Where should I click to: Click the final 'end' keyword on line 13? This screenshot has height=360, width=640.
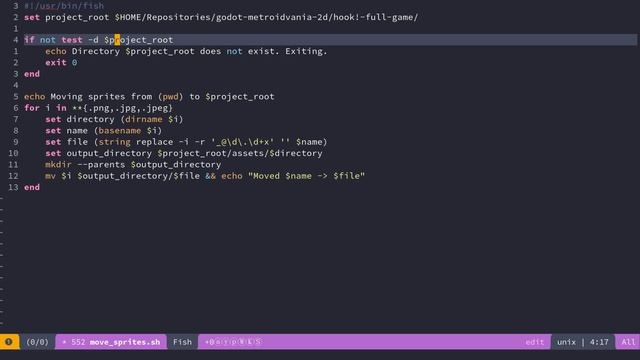click(x=32, y=187)
